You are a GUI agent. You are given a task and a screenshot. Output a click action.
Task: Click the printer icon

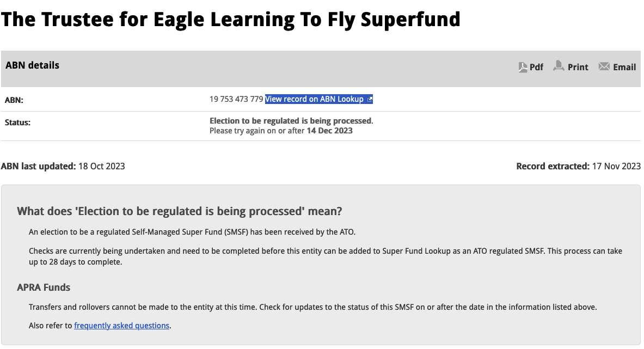tap(559, 66)
